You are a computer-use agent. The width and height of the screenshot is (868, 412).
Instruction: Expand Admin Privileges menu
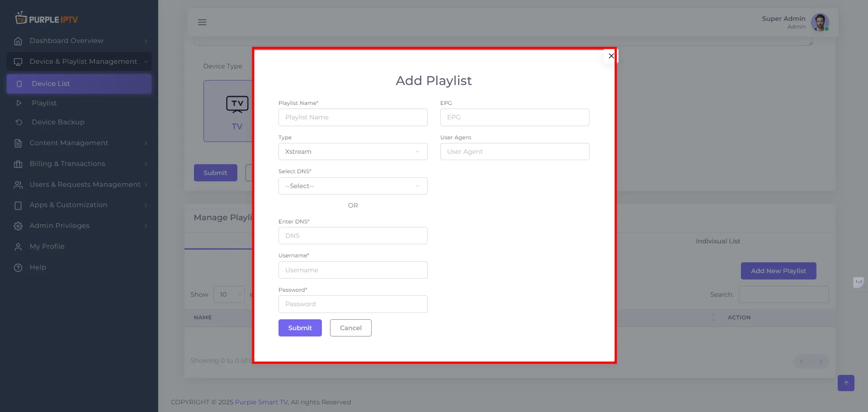[x=79, y=226]
